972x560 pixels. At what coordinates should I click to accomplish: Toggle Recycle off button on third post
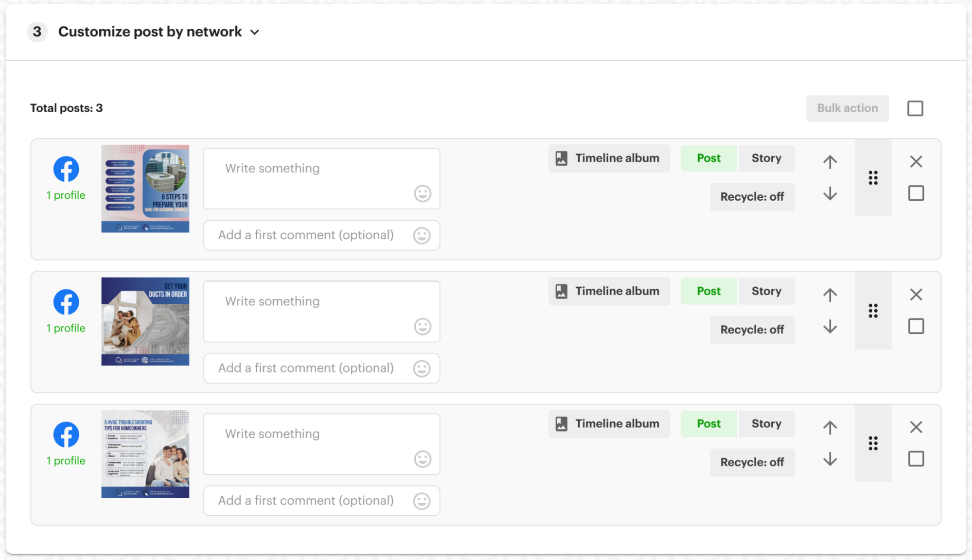tap(751, 461)
